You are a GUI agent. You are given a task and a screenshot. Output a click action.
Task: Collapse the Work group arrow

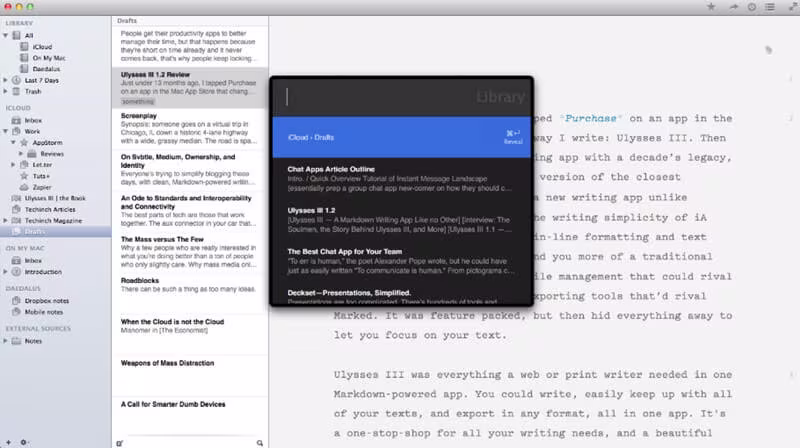pyautogui.click(x=6, y=131)
